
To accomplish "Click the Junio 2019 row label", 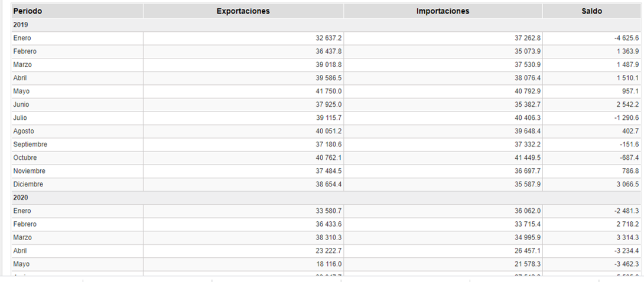I will pos(21,104).
